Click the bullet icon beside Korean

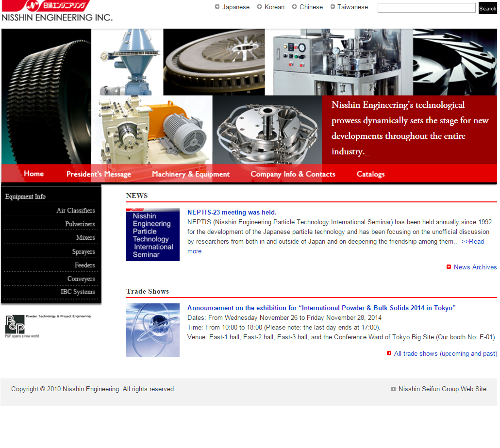coord(260,7)
